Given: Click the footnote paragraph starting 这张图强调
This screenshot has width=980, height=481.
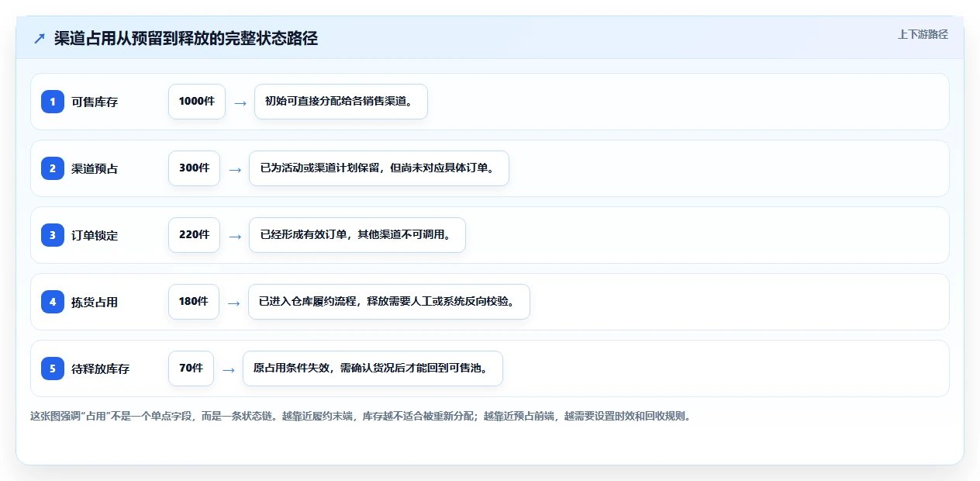Looking at the screenshot, I should (361, 416).
